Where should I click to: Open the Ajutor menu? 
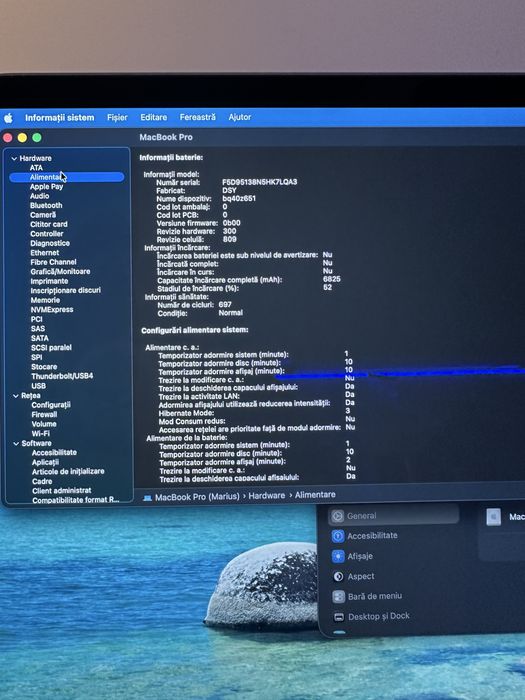[x=240, y=117]
